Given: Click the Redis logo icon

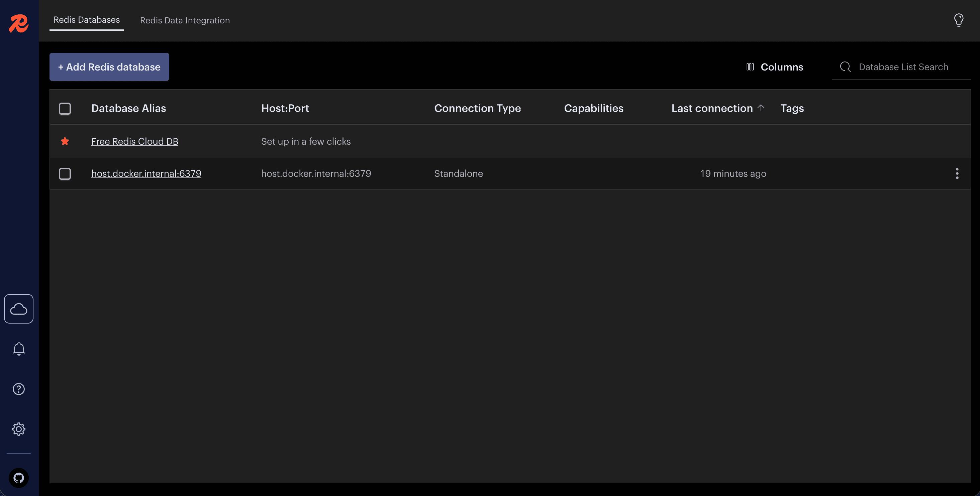Looking at the screenshot, I should (x=19, y=24).
